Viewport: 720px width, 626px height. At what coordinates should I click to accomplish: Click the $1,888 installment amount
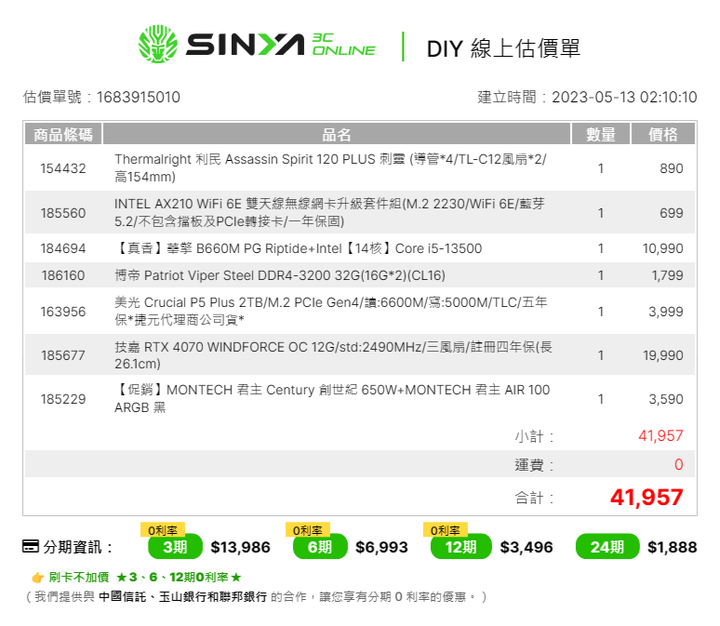[672, 547]
